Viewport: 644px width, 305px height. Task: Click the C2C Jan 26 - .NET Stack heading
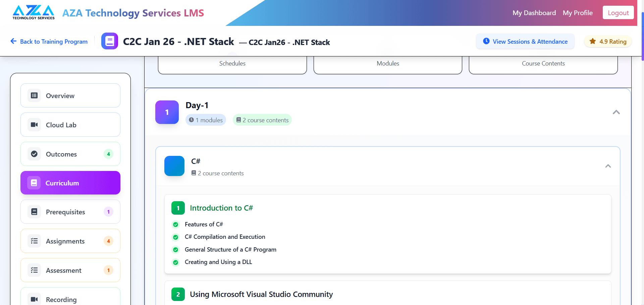(178, 41)
